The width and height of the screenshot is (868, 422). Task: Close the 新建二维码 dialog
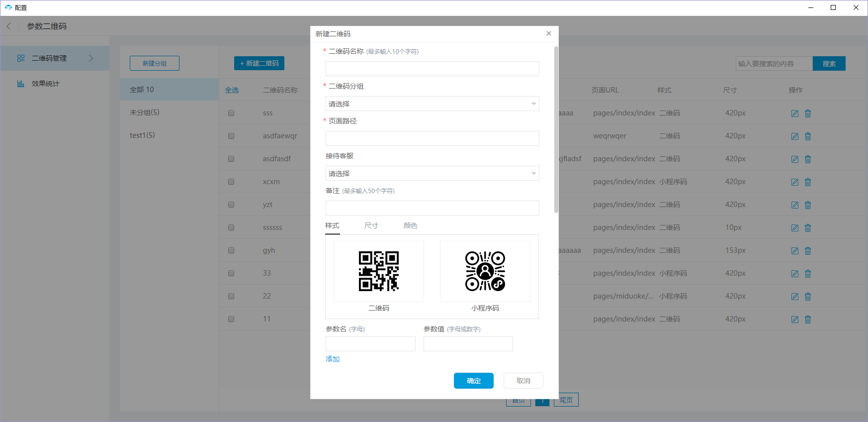click(x=549, y=33)
